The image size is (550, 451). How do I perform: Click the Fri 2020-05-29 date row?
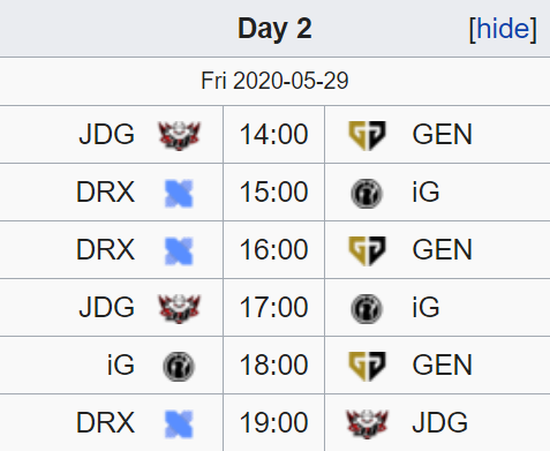tap(275, 81)
